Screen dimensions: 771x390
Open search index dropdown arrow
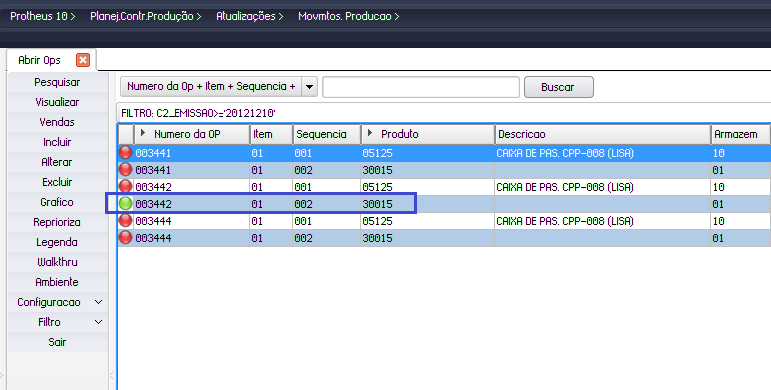(309, 87)
